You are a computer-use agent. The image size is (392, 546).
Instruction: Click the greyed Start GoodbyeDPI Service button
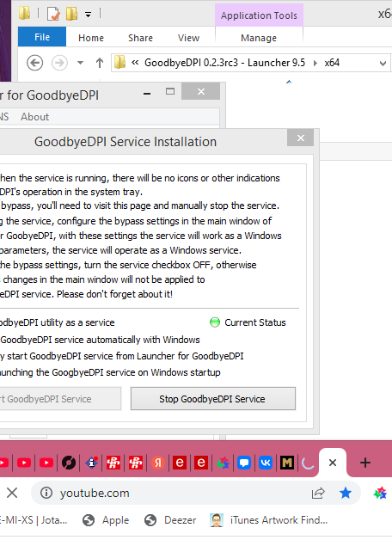pyautogui.click(x=60, y=399)
